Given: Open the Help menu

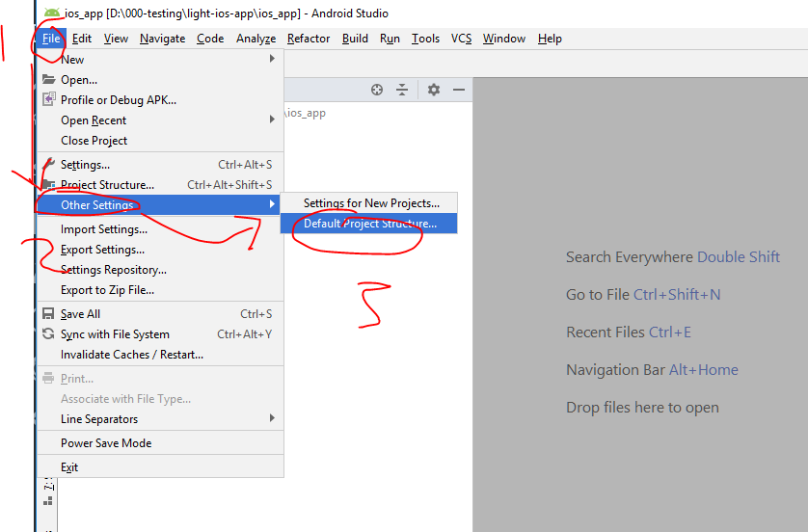Looking at the screenshot, I should coord(550,39).
